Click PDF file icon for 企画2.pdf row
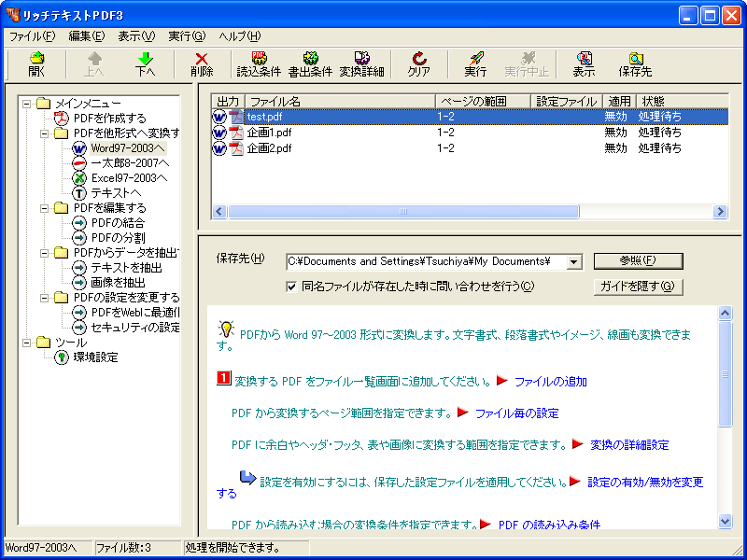The height and width of the screenshot is (560, 747). (236, 148)
